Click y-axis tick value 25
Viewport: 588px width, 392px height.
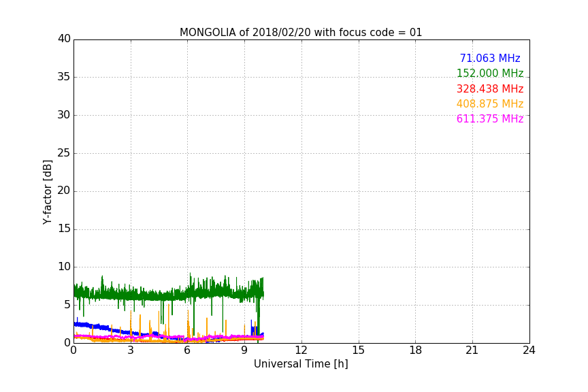pyautogui.click(x=64, y=153)
